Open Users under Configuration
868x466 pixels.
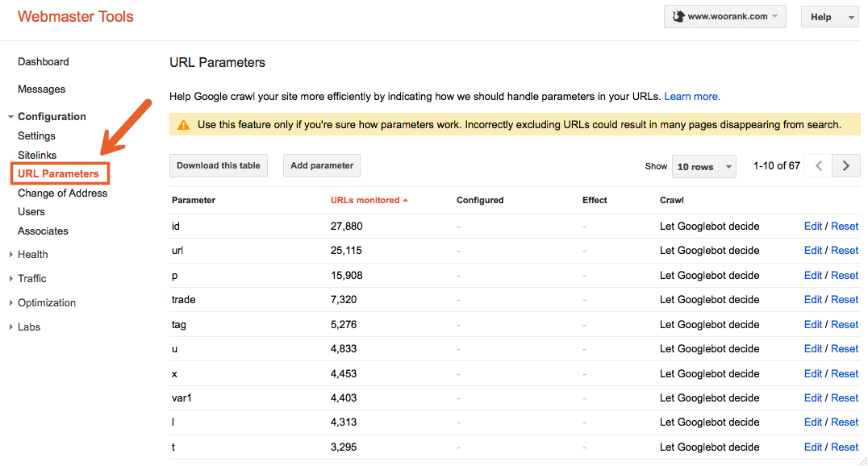31,211
